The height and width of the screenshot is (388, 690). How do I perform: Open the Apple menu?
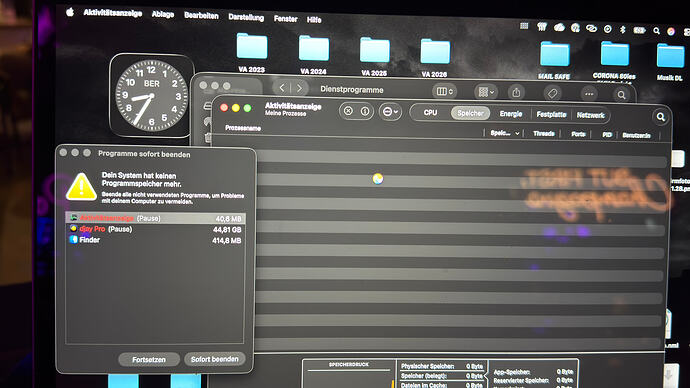tap(70, 12)
